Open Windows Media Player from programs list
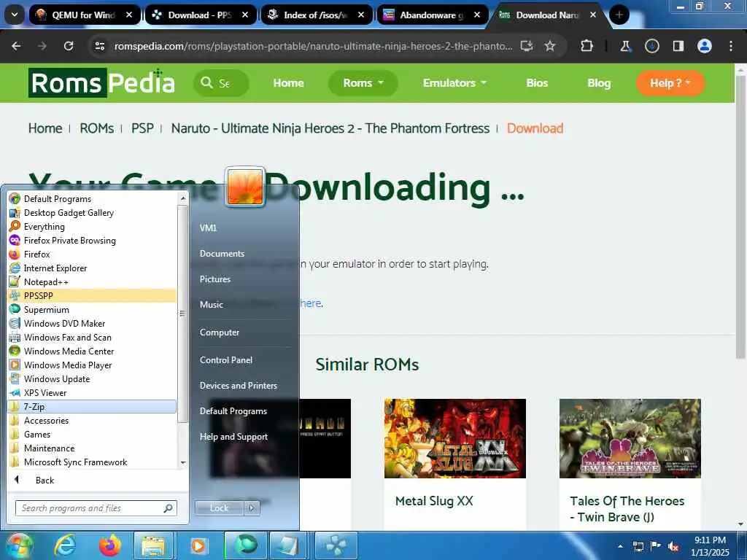 pos(92,365)
